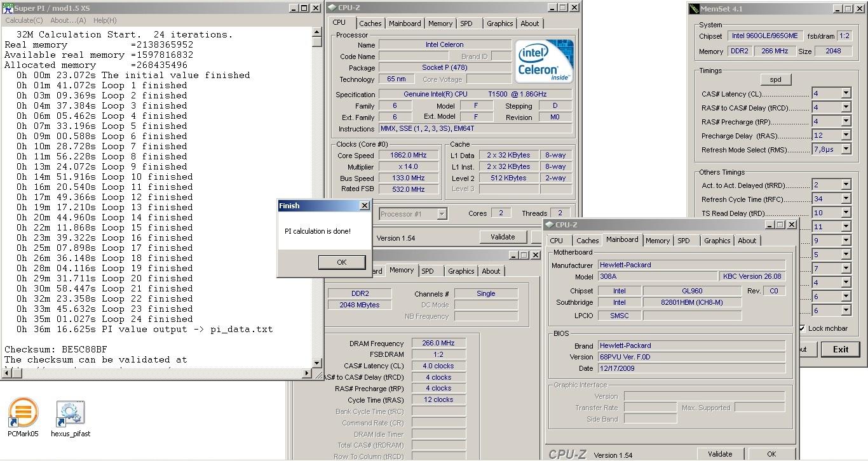Click OK in the Finish dialog
This screenshot has height=461, width=868.
(x=341, y=262)
